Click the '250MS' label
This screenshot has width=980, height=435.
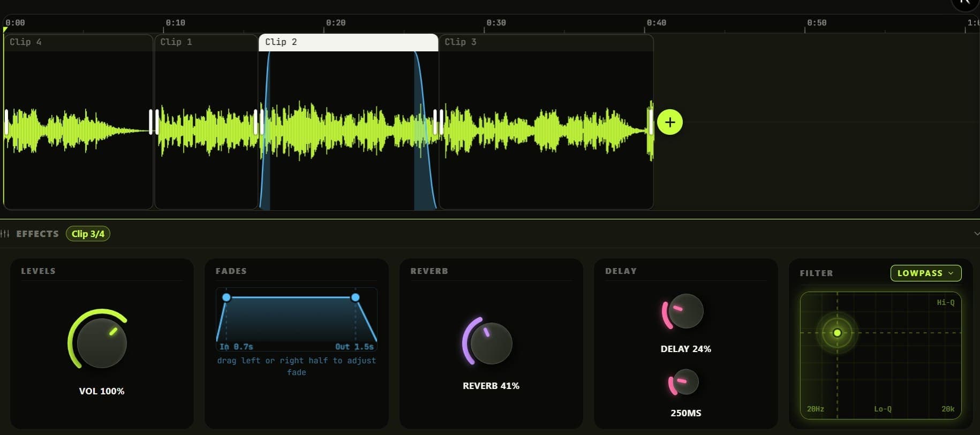(686, 413)
